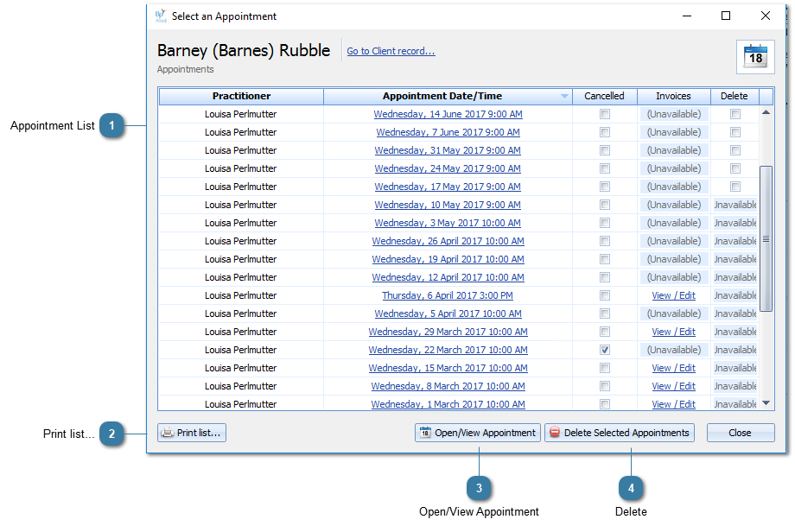Open the calendar icon button
The height and width of the screenshot is (532, 795).
tap(755, 57)
